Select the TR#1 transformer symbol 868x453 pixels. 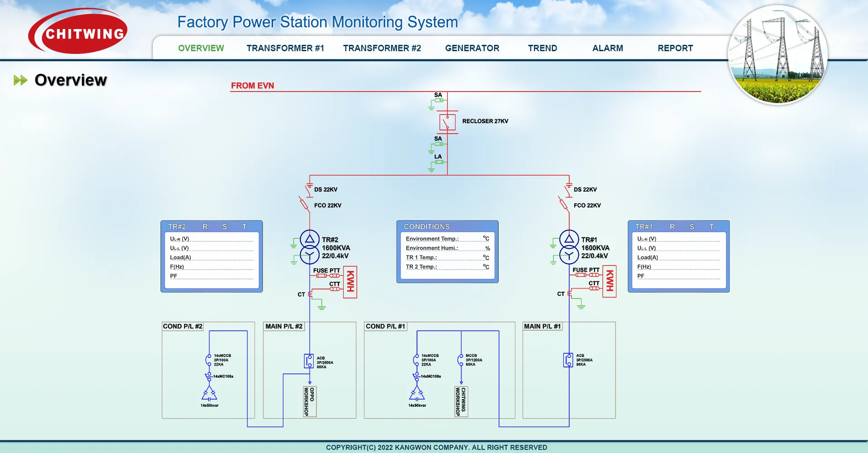tap(569, 247)
